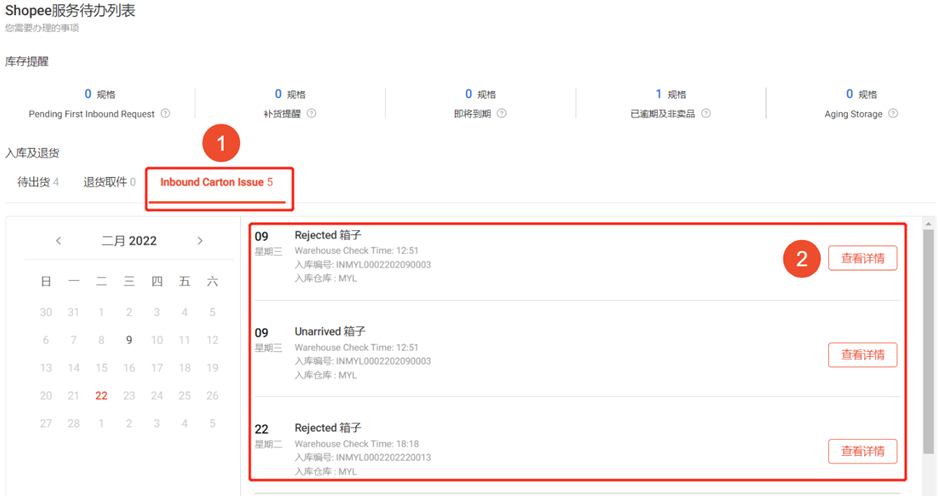Viewport: 940px width, 500px height.
Task: Click help icon beside 补货提醒
Action: coord(311,113)
